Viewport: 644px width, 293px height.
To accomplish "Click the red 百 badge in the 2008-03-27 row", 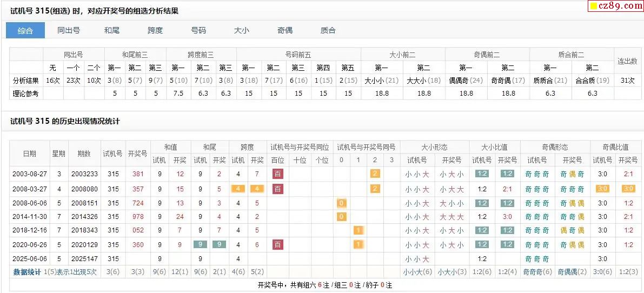I will [278, 189].
